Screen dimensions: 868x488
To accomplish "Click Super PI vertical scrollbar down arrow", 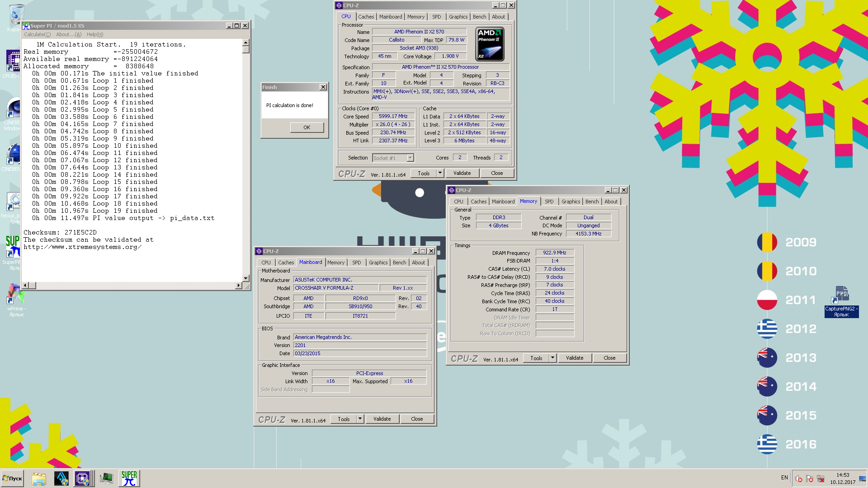I will pos(245,278).
